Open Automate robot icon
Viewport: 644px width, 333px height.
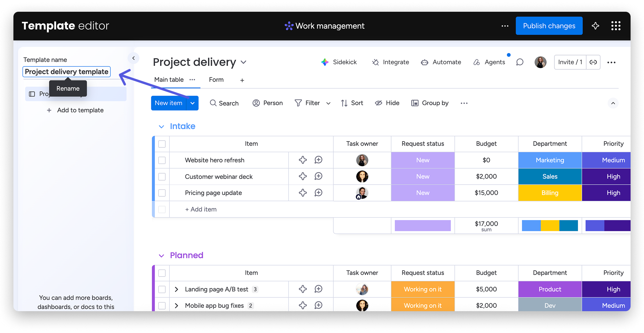424,62
